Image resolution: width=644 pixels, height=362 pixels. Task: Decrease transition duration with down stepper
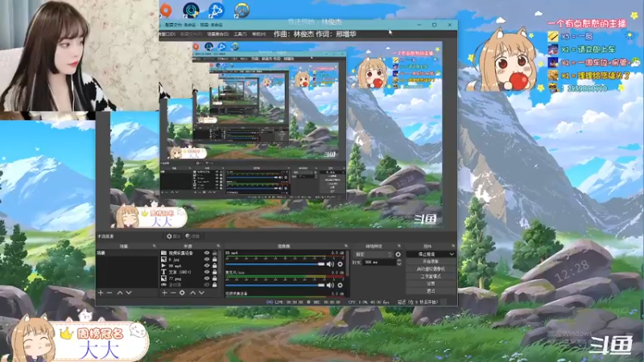(398, 264)
